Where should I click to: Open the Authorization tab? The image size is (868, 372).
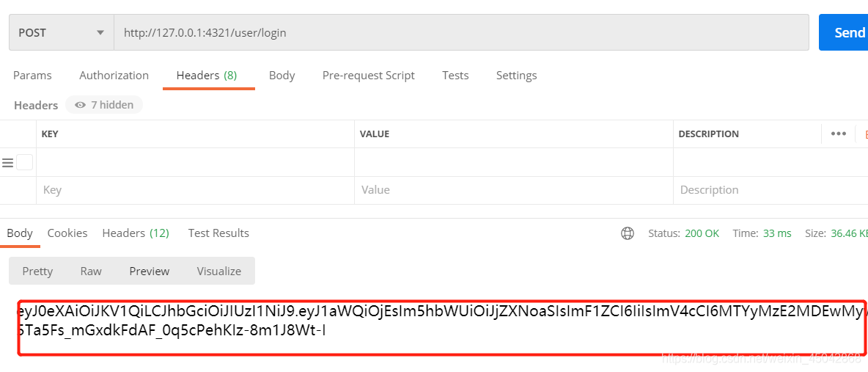click(x=114, y=75)
